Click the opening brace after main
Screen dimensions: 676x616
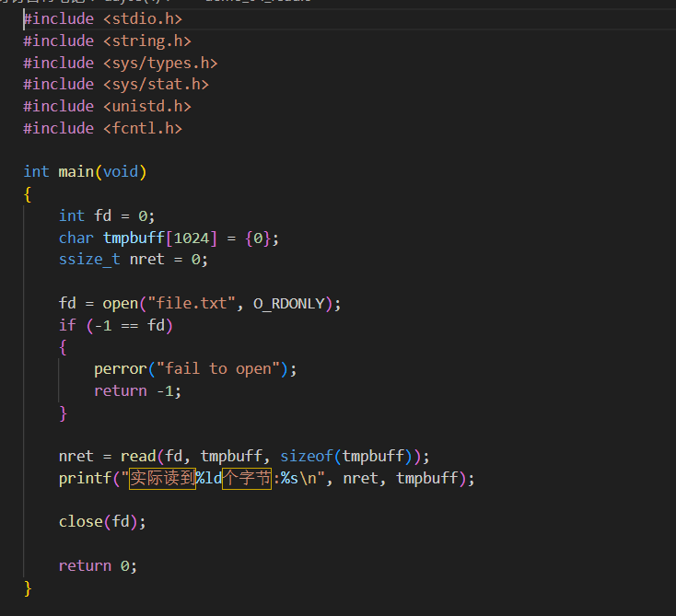click(x=28, y=194)
